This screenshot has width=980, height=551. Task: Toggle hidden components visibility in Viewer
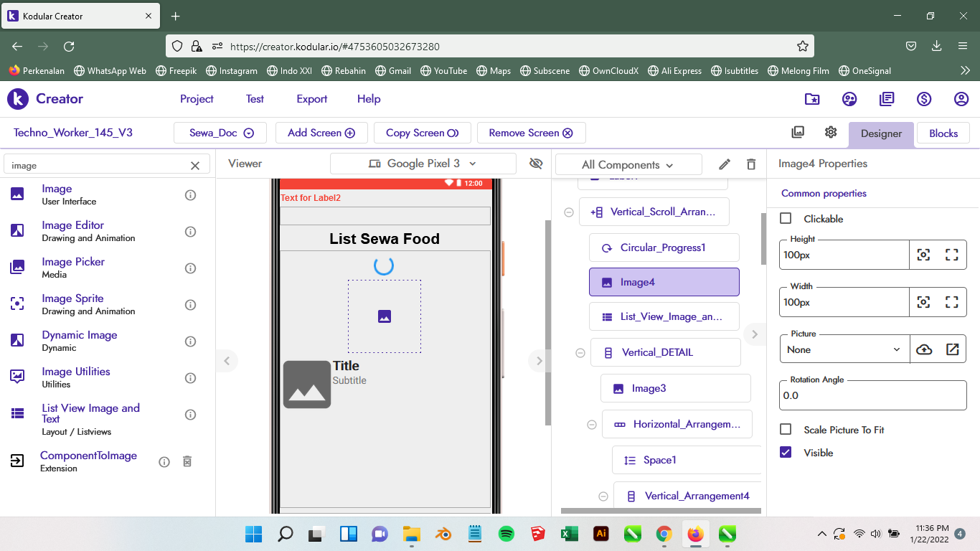click(536, 164)
